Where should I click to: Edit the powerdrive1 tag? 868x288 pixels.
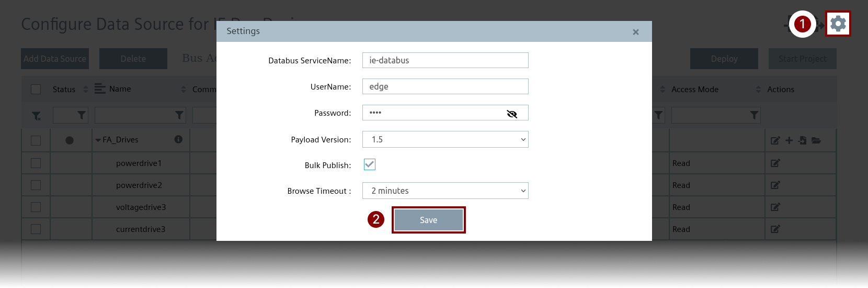pos(775,163)
